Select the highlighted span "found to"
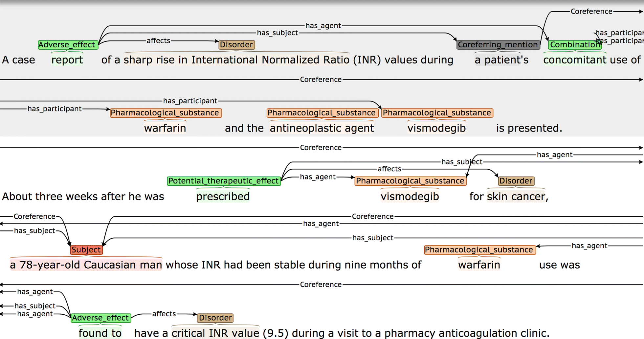The width and height of the screenshot is (644, 339). pos(100,333)
